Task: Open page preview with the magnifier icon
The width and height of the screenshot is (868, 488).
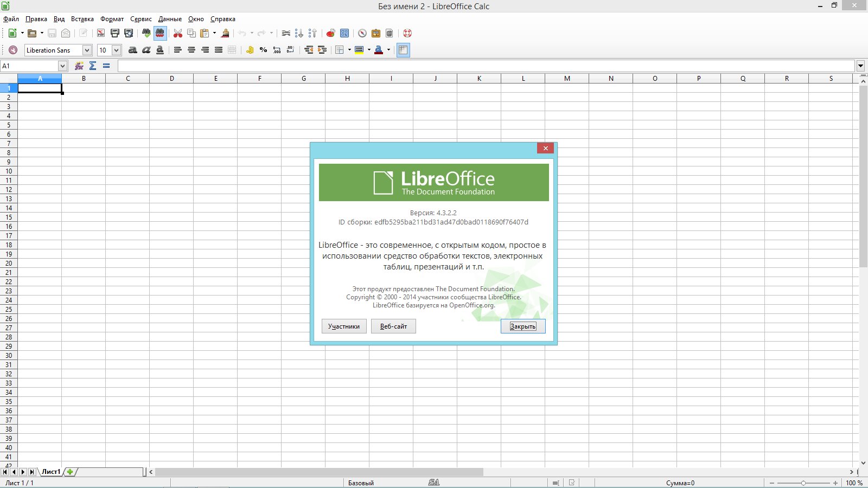Action: (129, 33)
